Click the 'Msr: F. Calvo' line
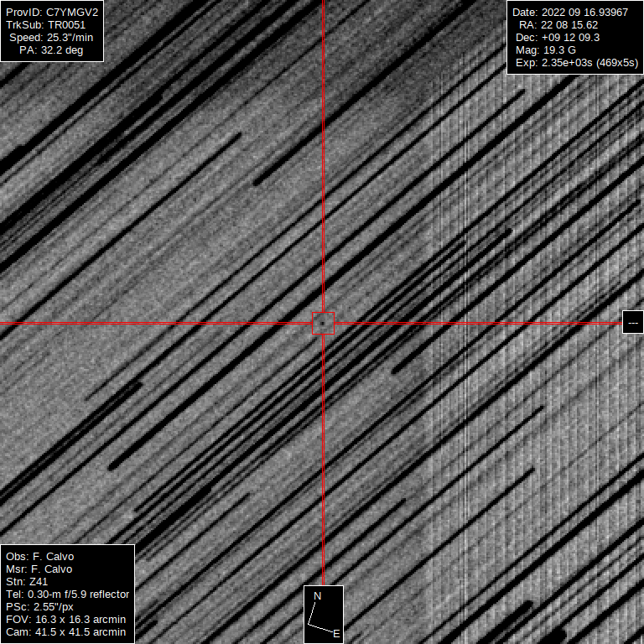 tap(39, 569)
